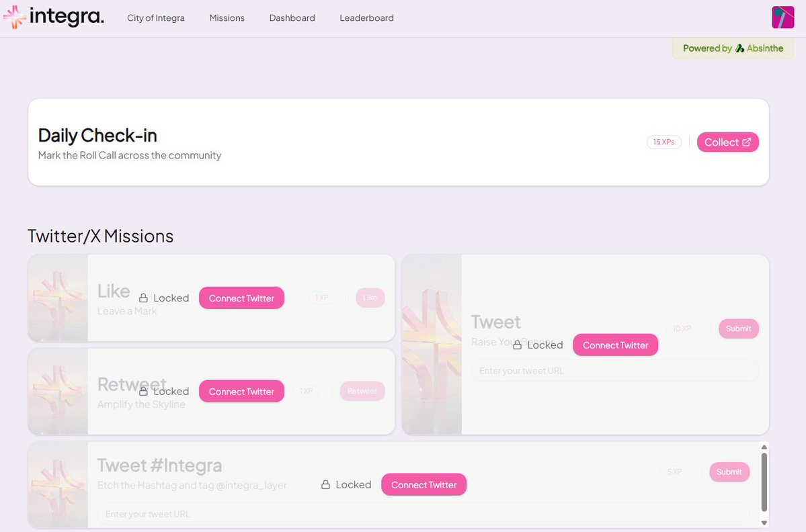The width and height of the screenshot is (806, 532).
Task: Click the lock icon on Tweet card
Action: [518, 345]
